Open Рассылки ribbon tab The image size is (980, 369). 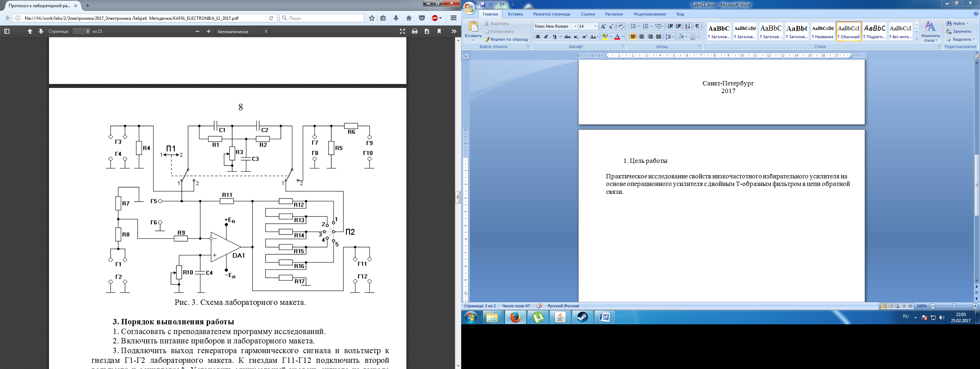tap(614, 14)
